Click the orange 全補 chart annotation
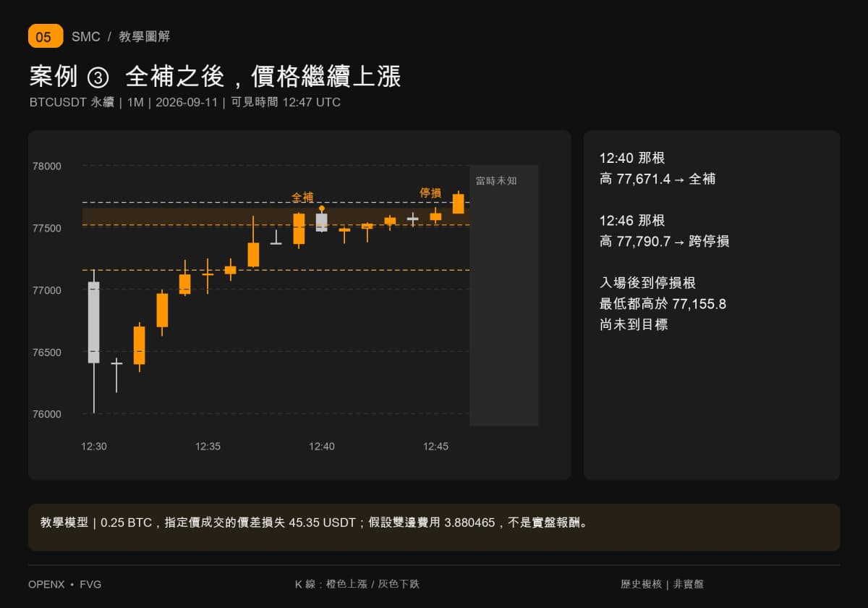Viewport: 868px width, 608px height. 302,197
